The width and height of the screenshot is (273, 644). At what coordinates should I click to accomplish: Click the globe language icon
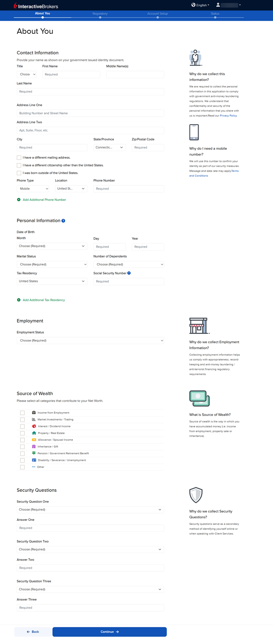[193, 5]
